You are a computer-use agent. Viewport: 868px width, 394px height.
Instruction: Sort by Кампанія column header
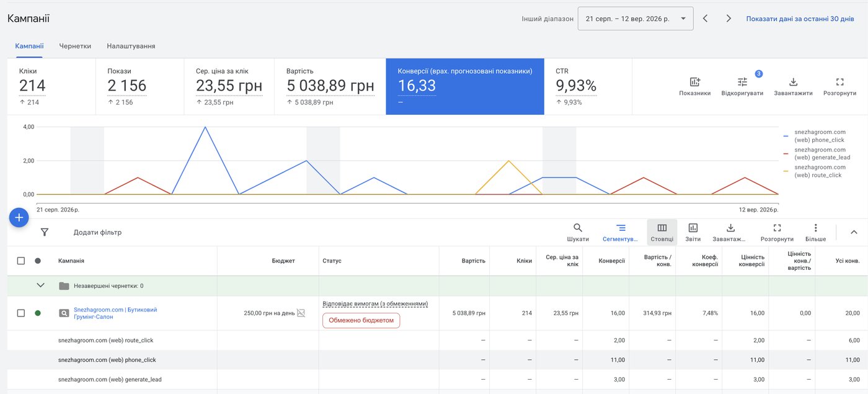point(71,261)
